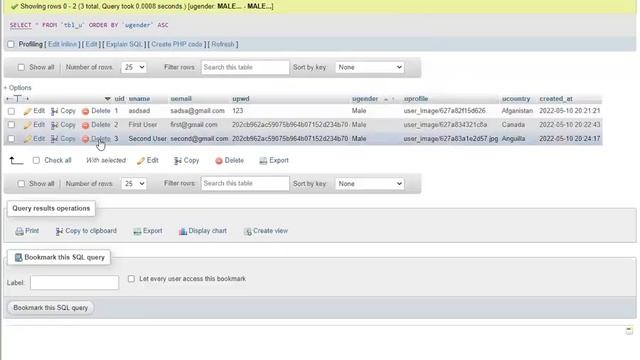Image resolution: width=640 pixels, height=360 pixels.
Task: Open the lower Sort by key dropdown
Action: (x=369, y=184)
